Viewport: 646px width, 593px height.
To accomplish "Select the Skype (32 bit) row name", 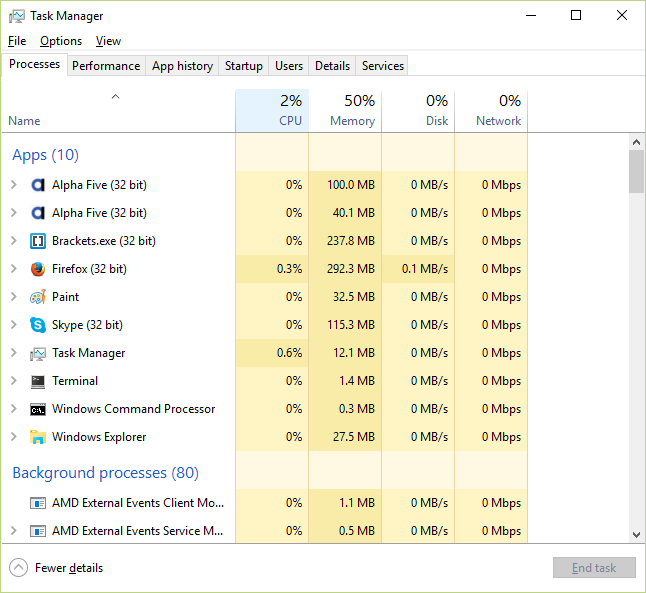I will [87, 325].
